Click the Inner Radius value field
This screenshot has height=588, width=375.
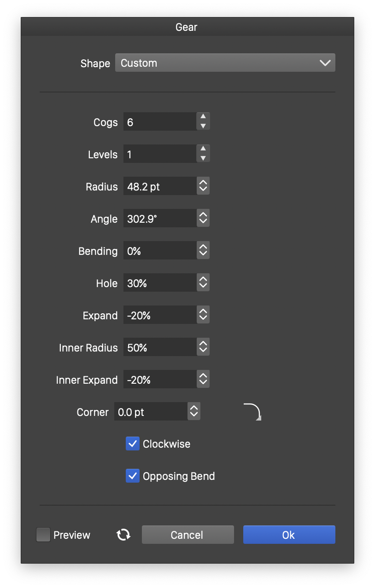point(159,347)
